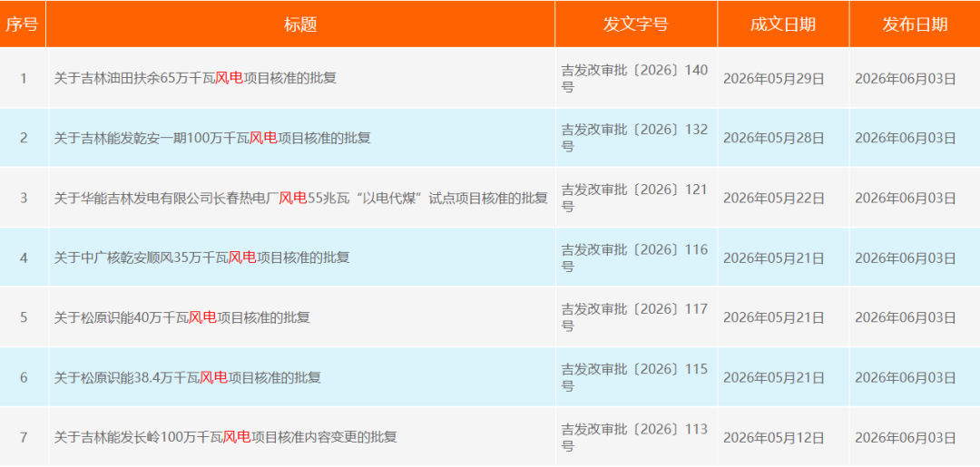This screenshot has height=467, width=980.
Task: Open 关于吉林油田扶余65万千瓦风电项目核准的批复
Action: 196,79
